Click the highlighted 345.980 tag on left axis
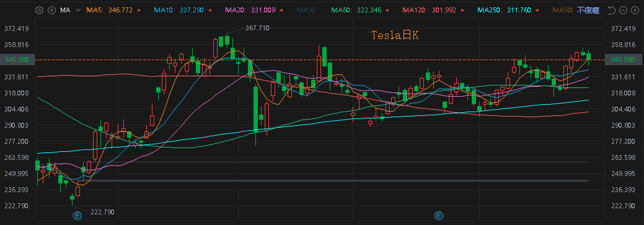Image resolution: width=644 pixels, height=225 pixels. tap(17, 60)
